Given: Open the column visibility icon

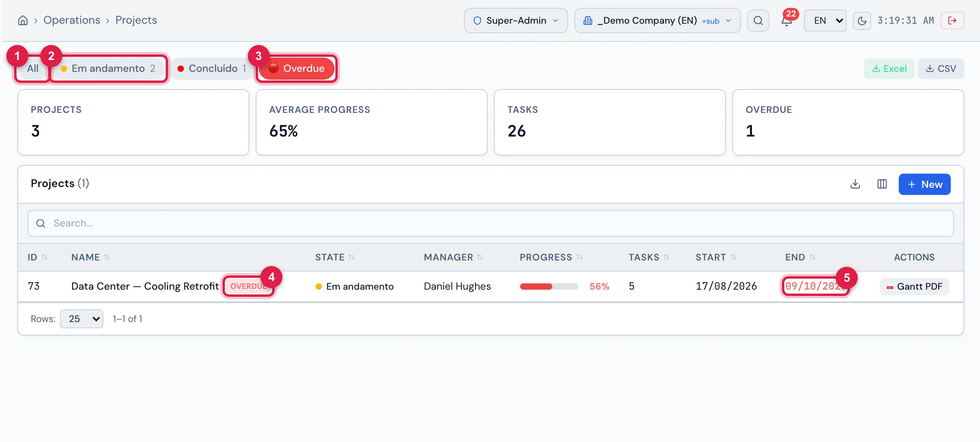Looking at the screenshot, I should tap(882, 184).
